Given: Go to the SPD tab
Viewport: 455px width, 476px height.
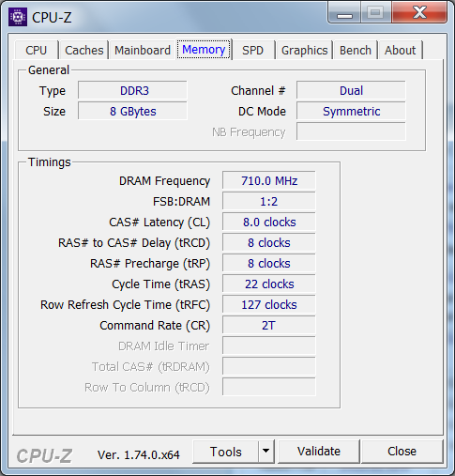Looking at the screenshot, I should tap(252, 50).
